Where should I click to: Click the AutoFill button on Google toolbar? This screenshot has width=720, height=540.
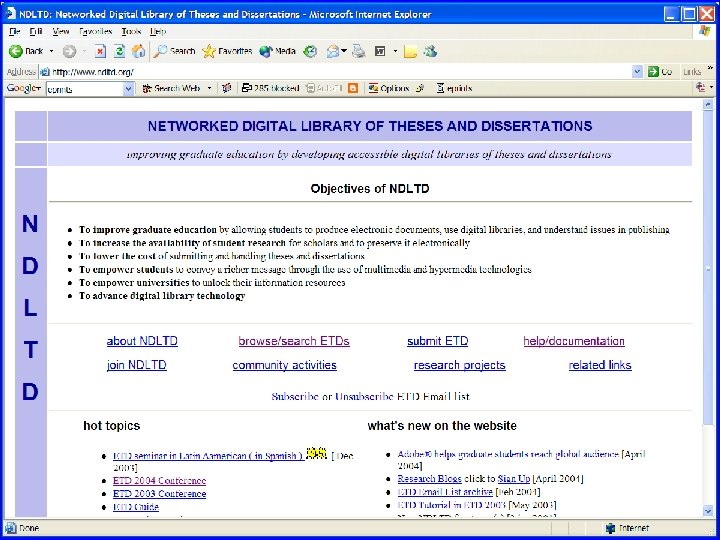(x=324, y=88)
